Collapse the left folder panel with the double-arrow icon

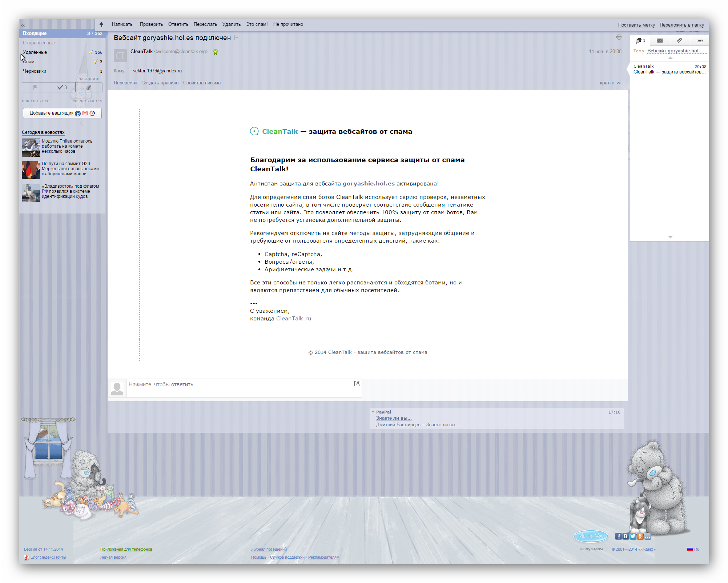tap(23, 25)
